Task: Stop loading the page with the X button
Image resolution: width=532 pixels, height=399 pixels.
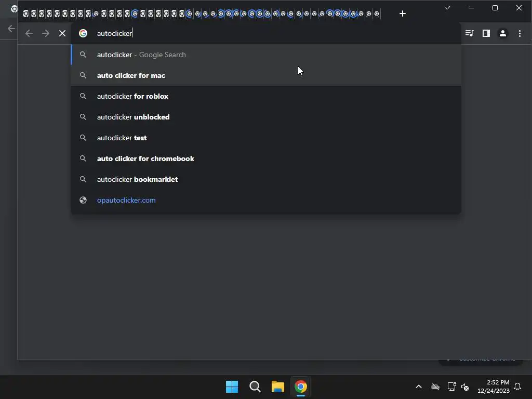Action: [62, 33]
